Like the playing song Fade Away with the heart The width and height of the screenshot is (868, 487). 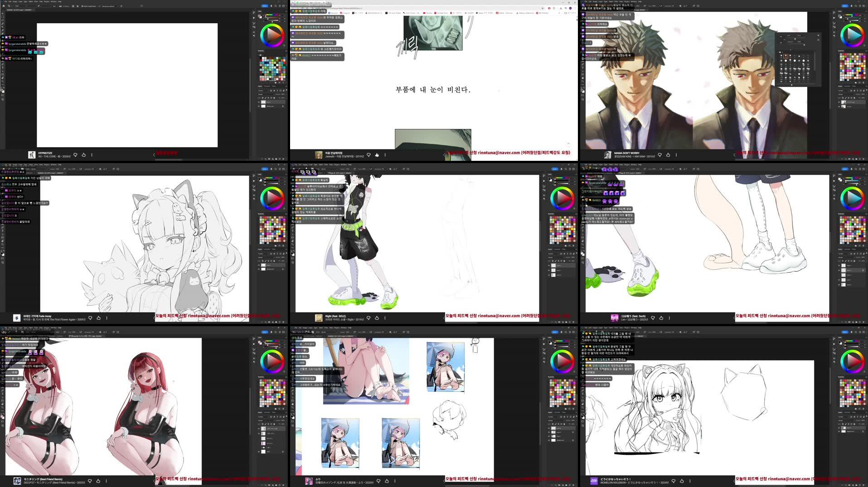[x=98, y=318]
